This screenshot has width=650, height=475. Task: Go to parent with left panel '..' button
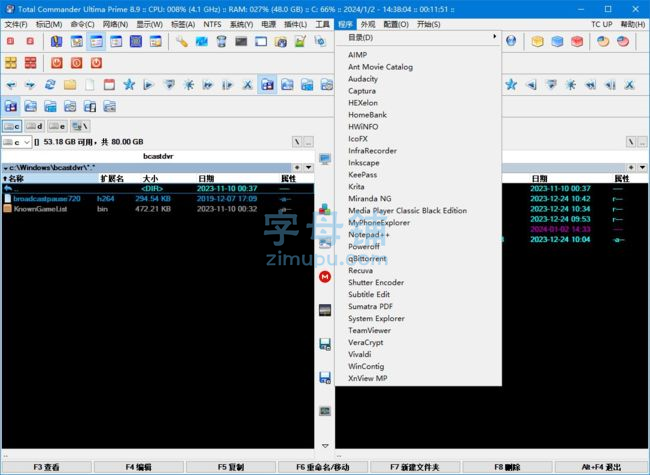[x=308, y=142]
